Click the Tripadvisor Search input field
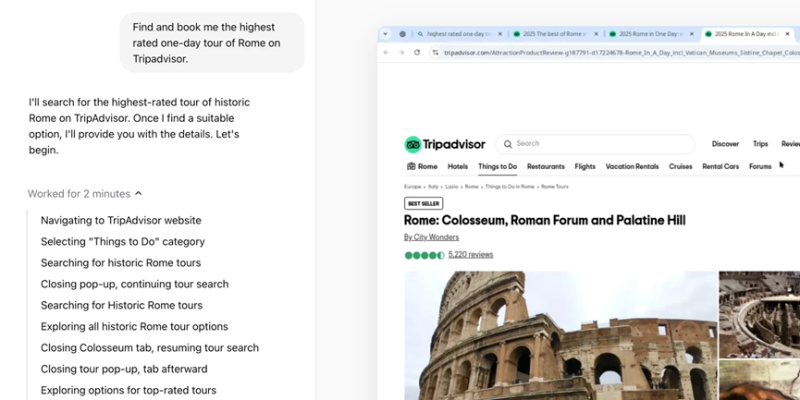The height and width of the screenshot is (400, 800). (x=600, y=144)
